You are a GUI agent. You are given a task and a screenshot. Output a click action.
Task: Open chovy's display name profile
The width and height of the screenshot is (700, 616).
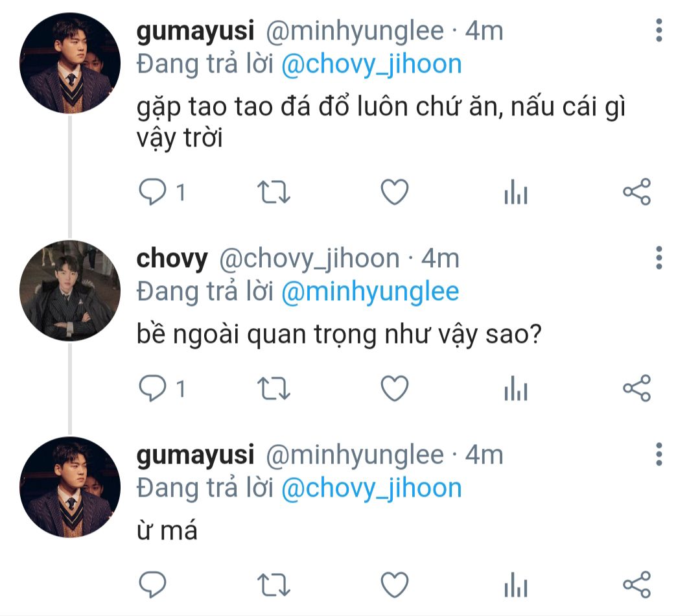pyautogui.click(x=172, y=259)
